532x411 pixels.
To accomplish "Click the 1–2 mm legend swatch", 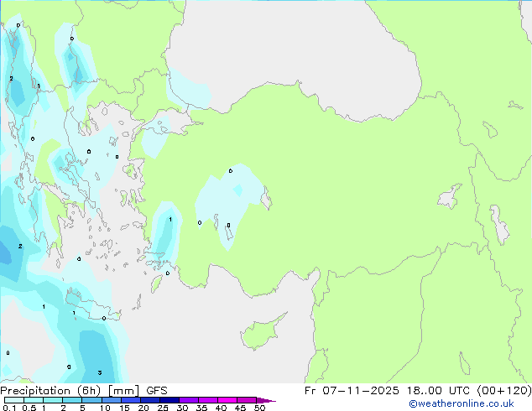I will pyautogui.click(x=53, y=400).
